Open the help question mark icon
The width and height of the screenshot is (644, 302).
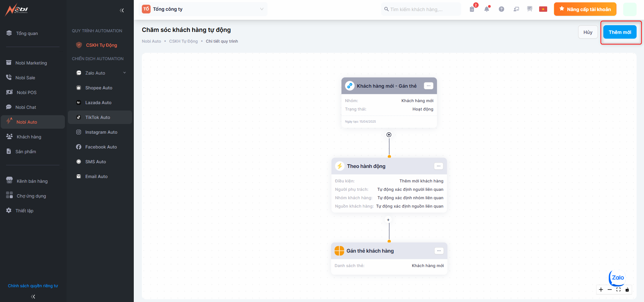coord(501,9)
